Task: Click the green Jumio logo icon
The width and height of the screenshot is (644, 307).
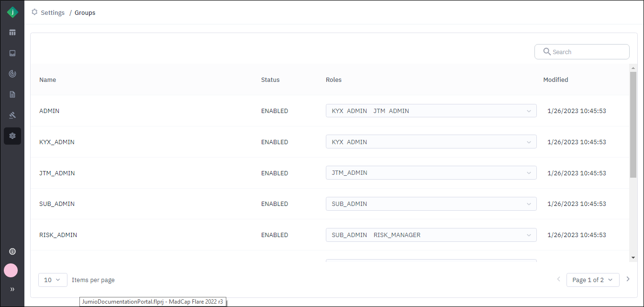Action: tap(12, 12)
